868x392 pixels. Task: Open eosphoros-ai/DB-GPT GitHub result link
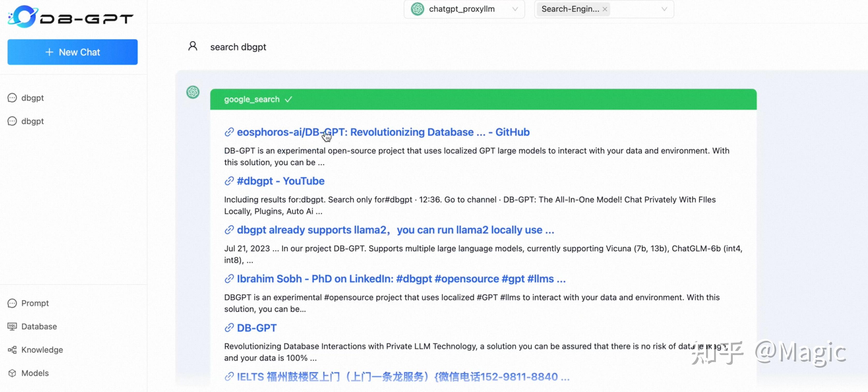point(383,132)
